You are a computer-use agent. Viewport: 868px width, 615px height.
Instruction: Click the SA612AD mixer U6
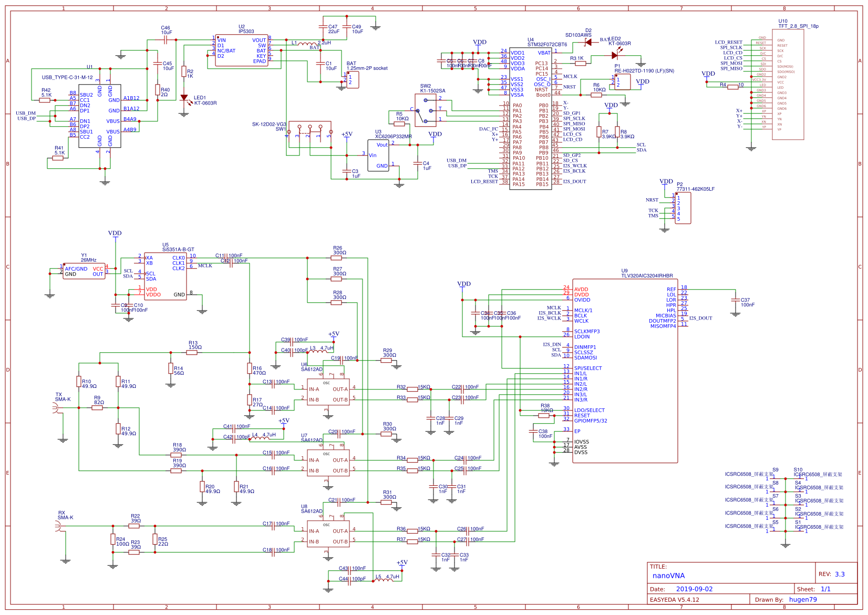click(x=328, y=392)
